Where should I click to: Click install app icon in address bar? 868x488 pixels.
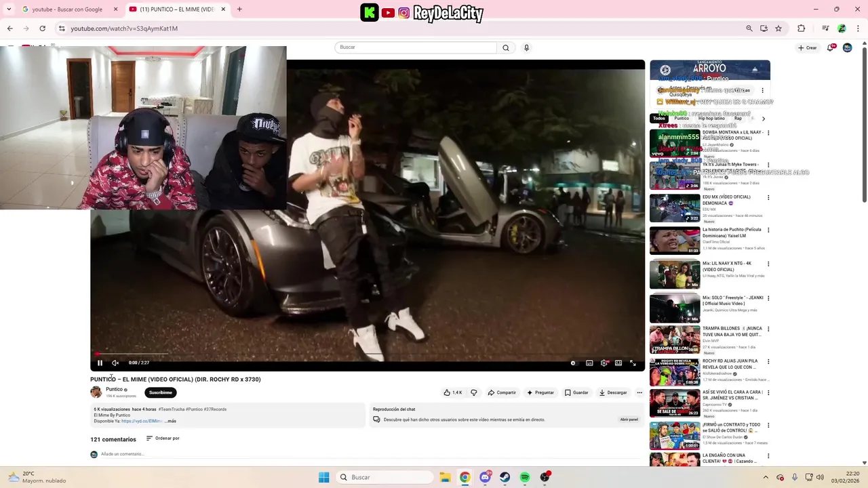[764, 28]
